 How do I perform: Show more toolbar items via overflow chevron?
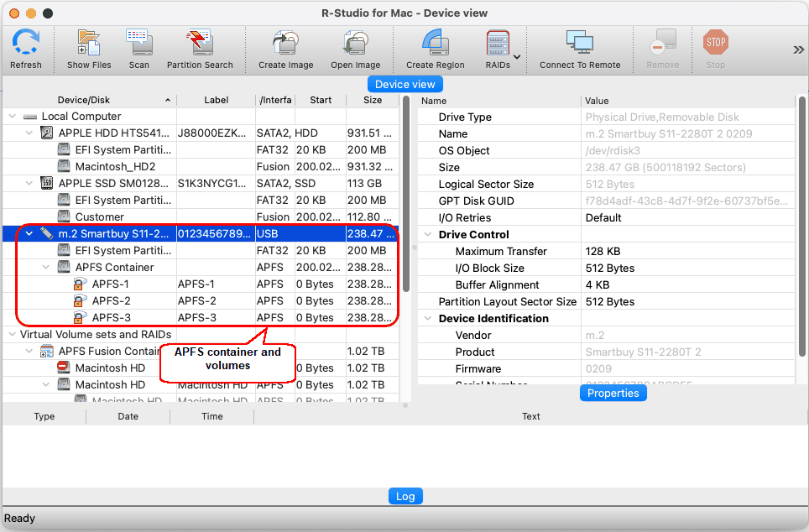798,50
